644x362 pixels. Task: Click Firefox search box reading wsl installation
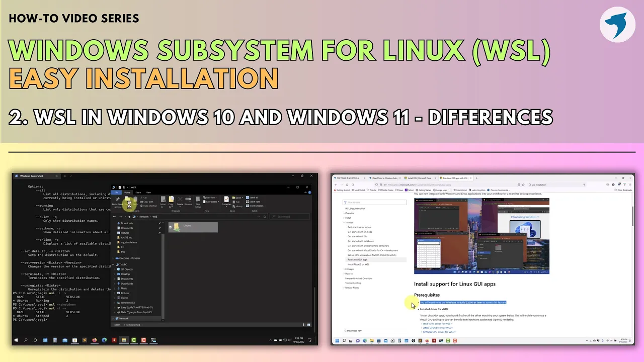point(556,185)
